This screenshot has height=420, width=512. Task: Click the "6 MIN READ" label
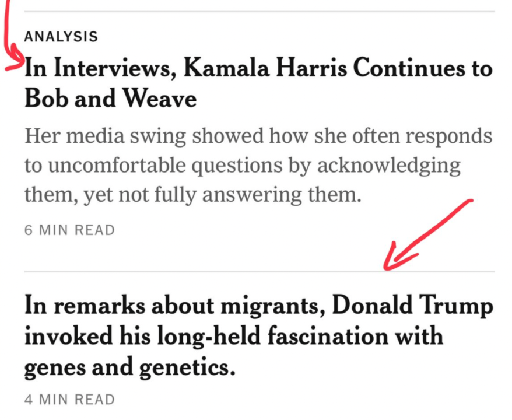coord(69,230)
